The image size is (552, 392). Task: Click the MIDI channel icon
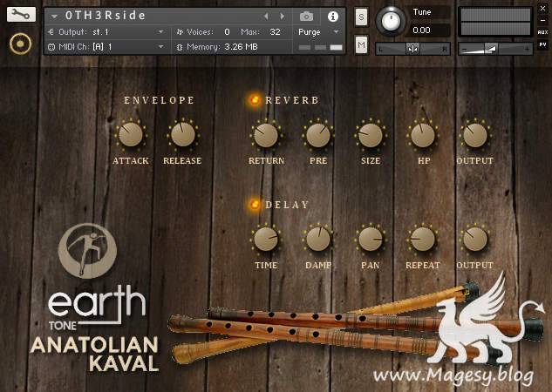click(51, 47)
